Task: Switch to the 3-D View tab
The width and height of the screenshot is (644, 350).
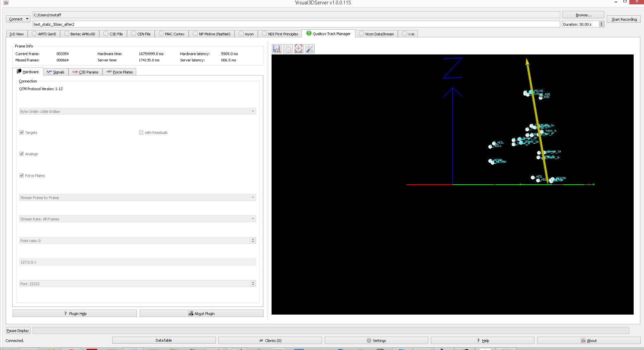Action: [16, 34]
